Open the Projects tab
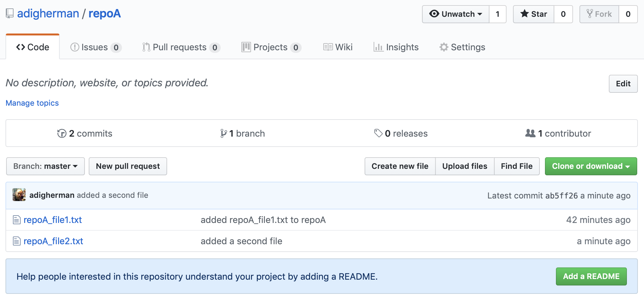The image size is (644, 299). [271, 47]
